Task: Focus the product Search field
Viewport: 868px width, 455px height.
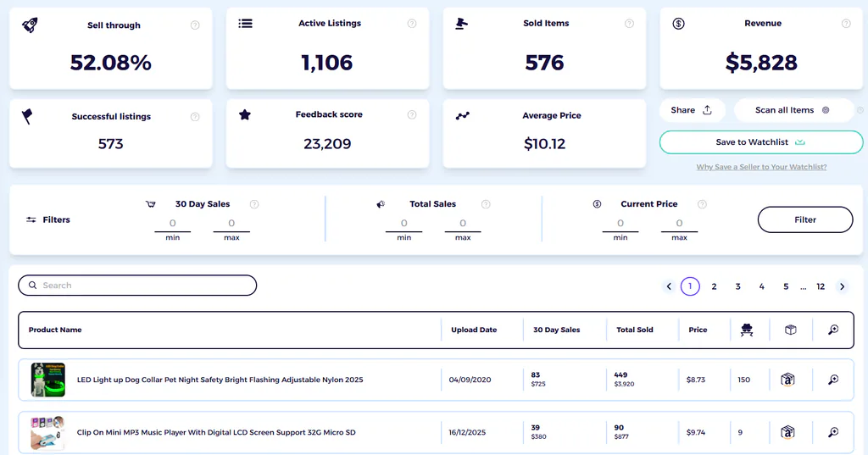Action: (x=137, y=285)
